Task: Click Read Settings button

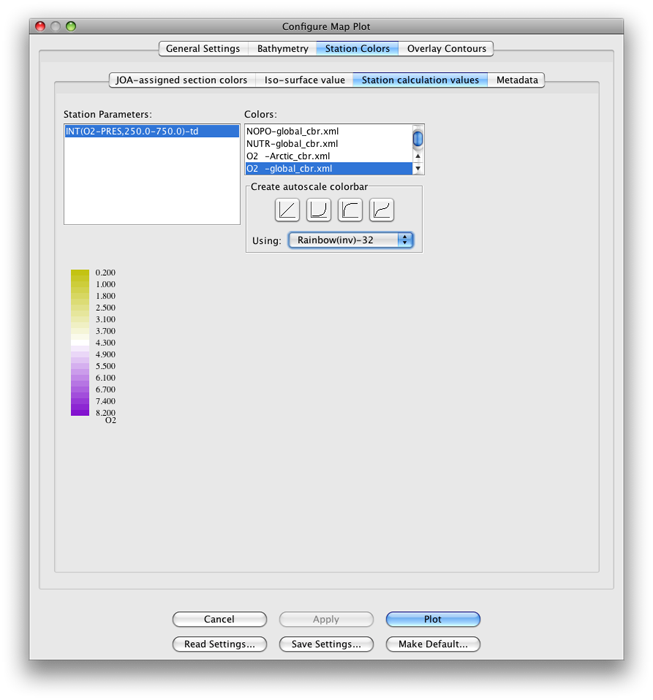Action: [x=219, y=644]
